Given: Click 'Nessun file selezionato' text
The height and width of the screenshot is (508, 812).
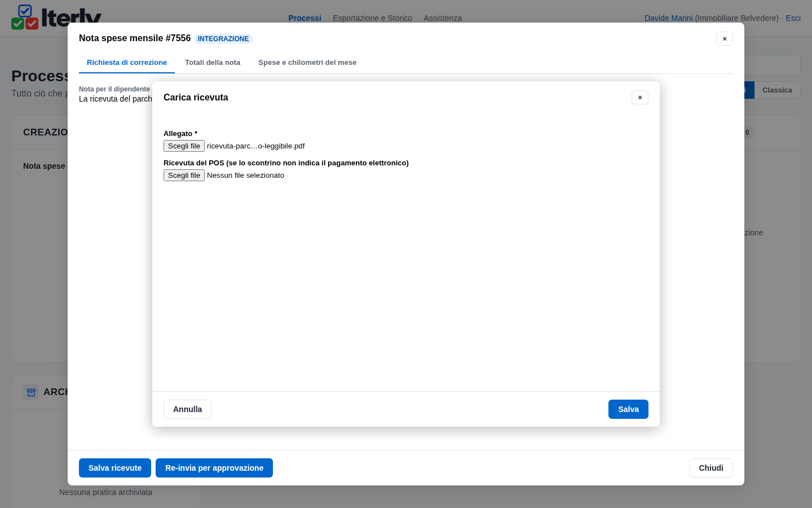Looking at the screenshot, I should point(246,176).
